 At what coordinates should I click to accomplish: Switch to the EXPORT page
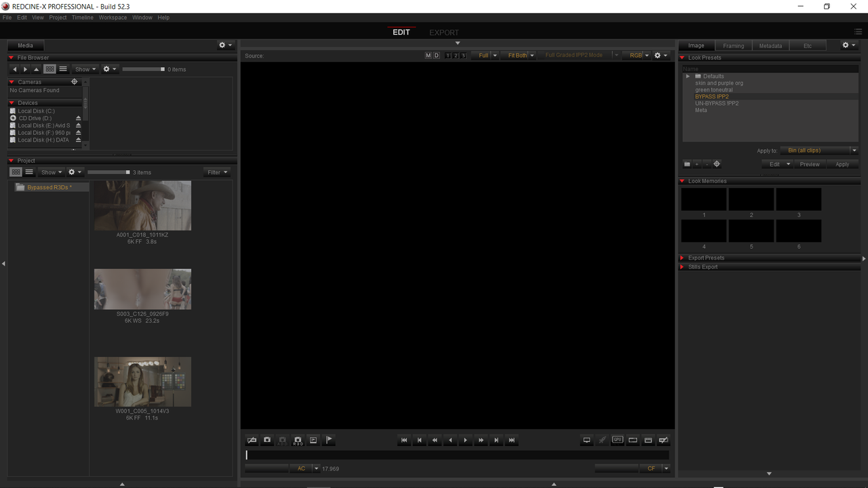pos(444,33)
